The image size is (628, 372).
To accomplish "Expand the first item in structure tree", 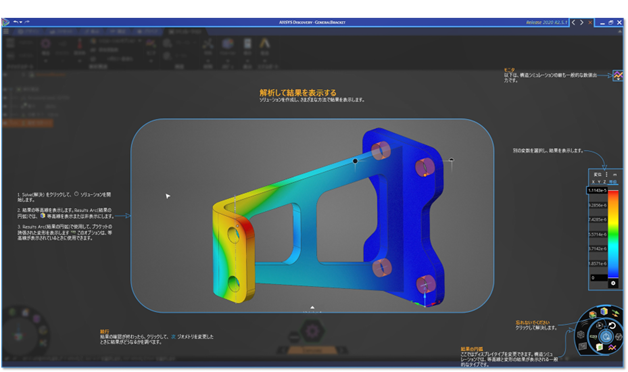I will [5, 74].
